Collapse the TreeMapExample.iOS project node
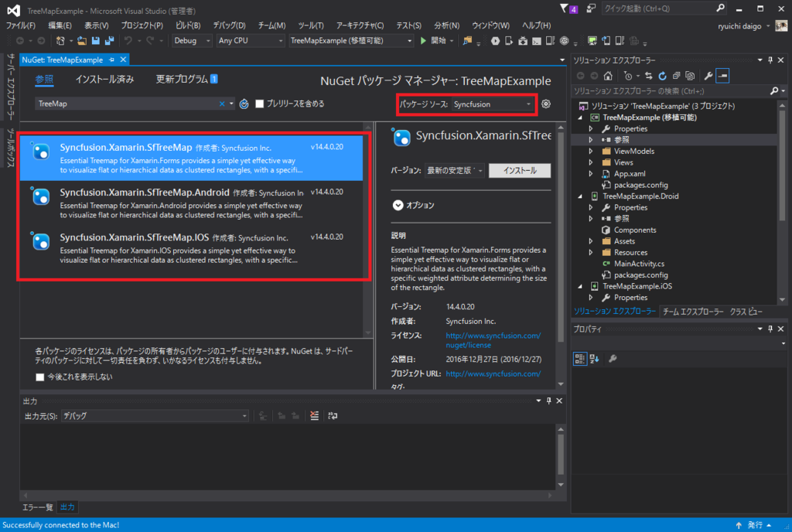Viewport: 792px width, 532px height. point(580,286)
